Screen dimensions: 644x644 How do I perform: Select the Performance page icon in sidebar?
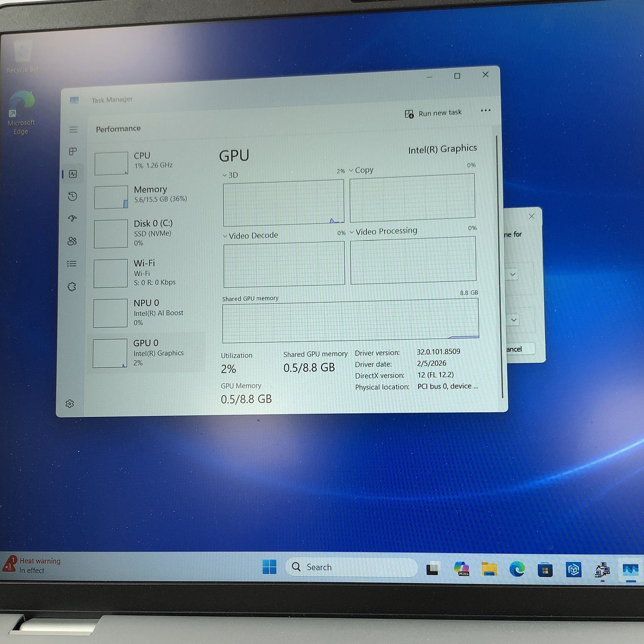[x=73, y=174]
